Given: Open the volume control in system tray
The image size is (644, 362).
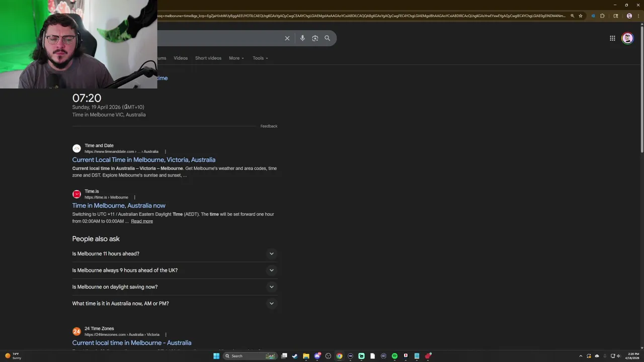Looking at the screenshot, I should 619,356.
